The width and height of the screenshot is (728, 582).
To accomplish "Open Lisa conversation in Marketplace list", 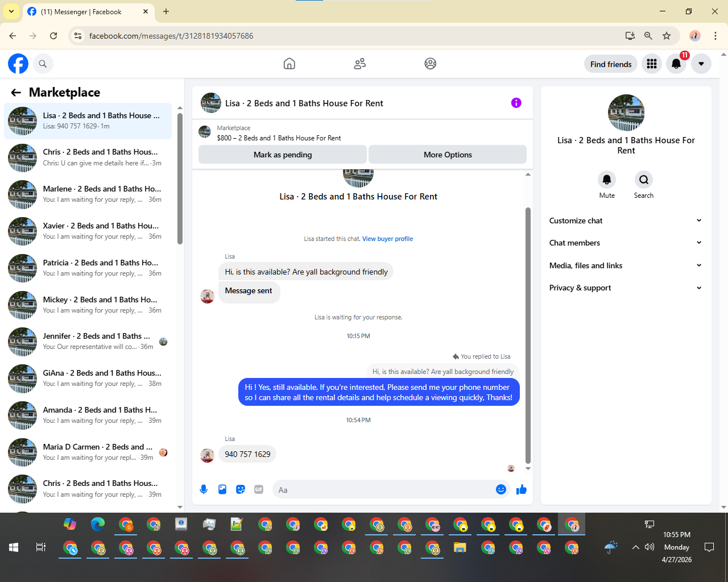I will 88,120.
